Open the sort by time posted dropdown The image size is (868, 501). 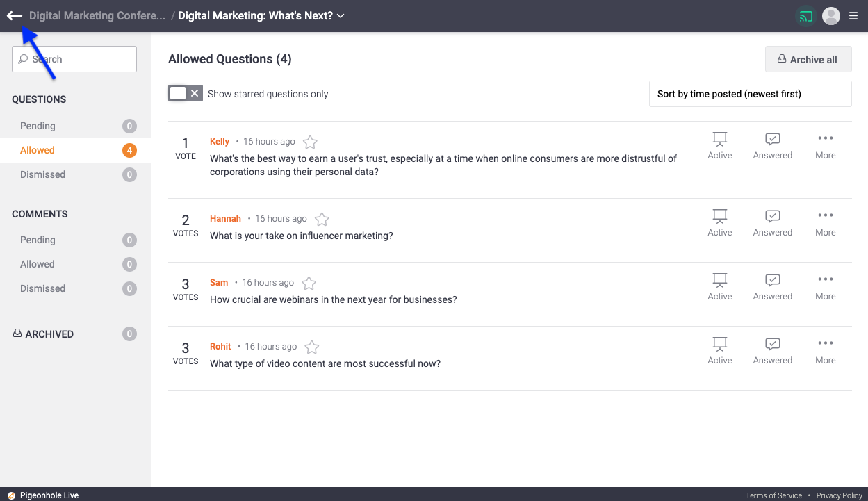[x=750, y=94]
